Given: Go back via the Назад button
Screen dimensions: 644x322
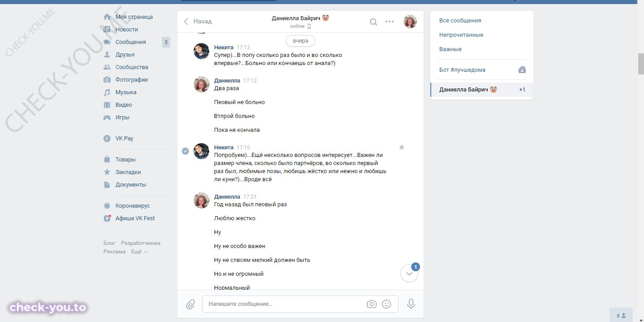Looking at the screenshot, I should tap(198, 22).
